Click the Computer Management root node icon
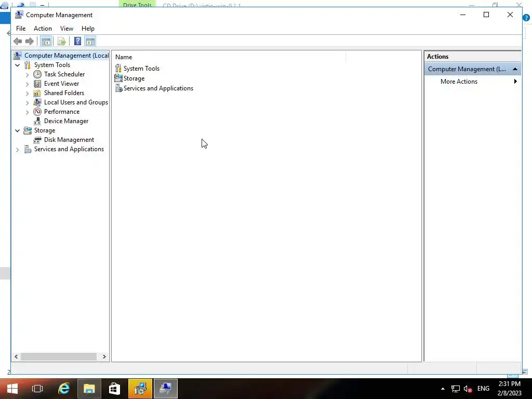The image size is (532, 399). [18, 56]
